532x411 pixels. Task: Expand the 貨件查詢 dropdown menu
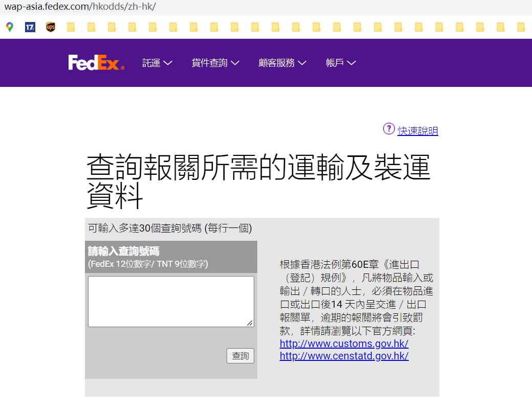point(215,63)
